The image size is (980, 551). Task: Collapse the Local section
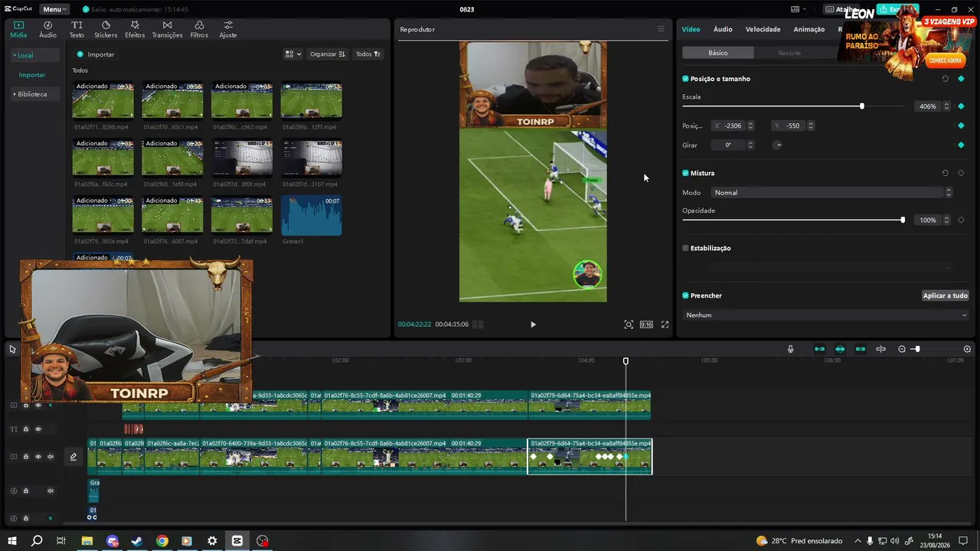point(24,55)
